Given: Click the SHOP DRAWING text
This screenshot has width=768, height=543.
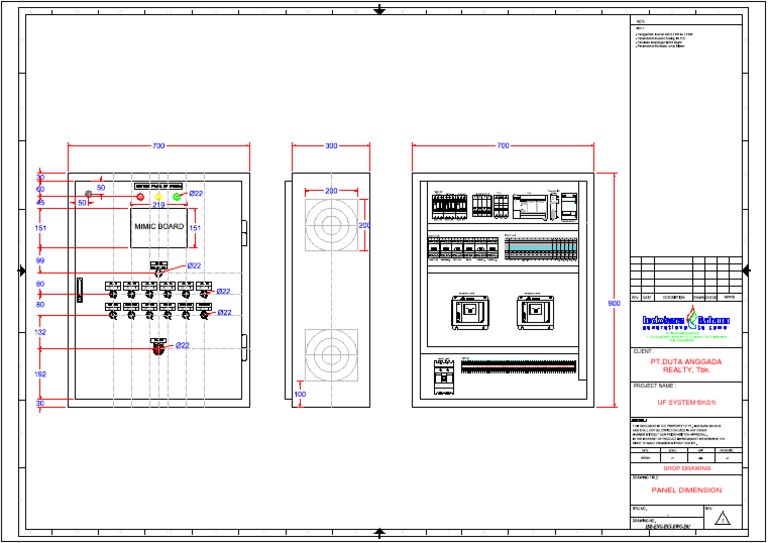Looking at the screenshot, I should [x=687, y=468].
